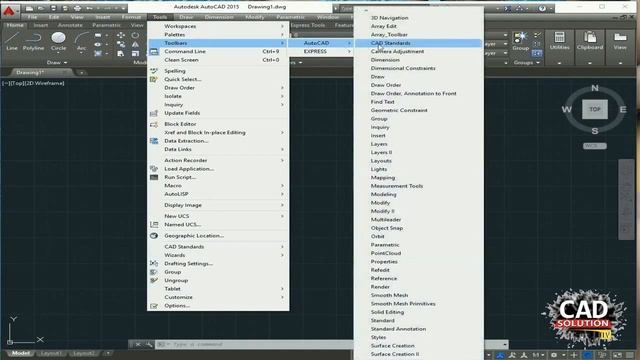Click the Data Extraction icon
The width and height of the screenshot is (640, 360).
pyautogui.click(x=154, y=141)
